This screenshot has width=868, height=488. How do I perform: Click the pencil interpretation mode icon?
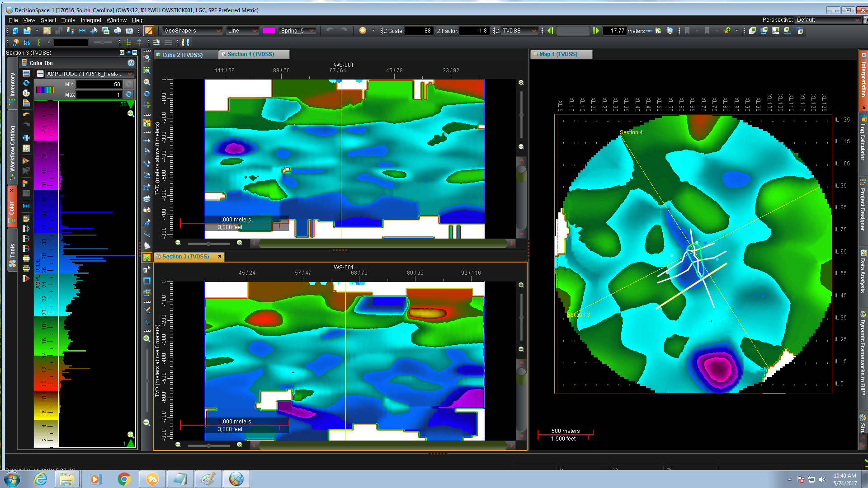point(148,31)
